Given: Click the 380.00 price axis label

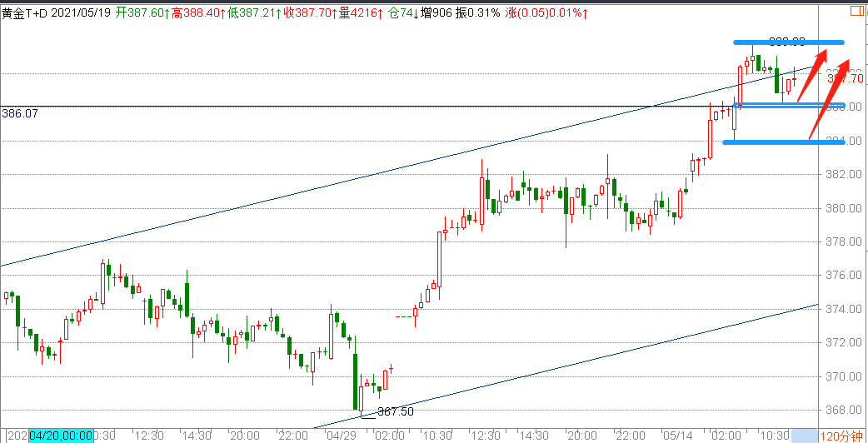Looking at the screenshot, I should point(845,208).
